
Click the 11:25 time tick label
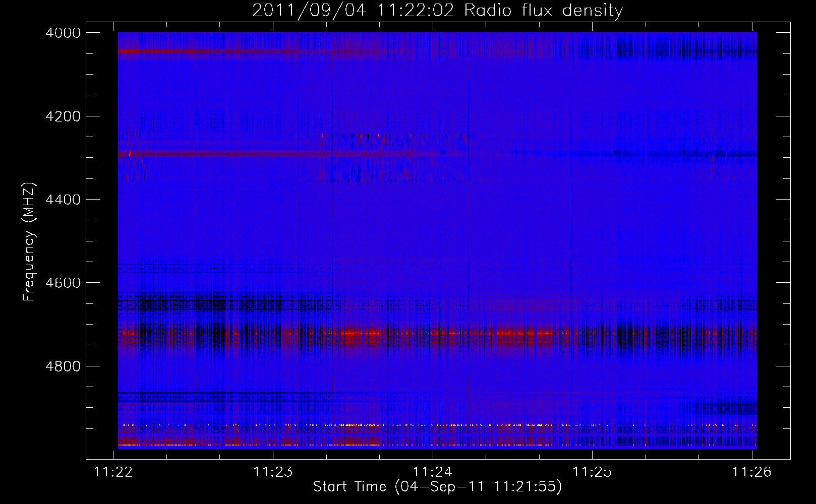point(592,472)
